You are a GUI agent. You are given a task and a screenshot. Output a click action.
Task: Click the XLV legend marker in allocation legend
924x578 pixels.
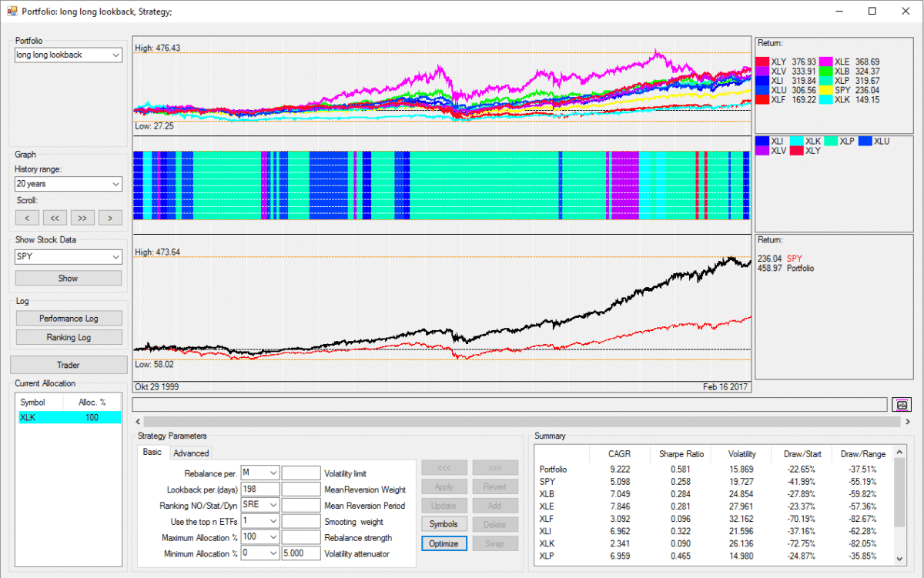pos(761,149)
